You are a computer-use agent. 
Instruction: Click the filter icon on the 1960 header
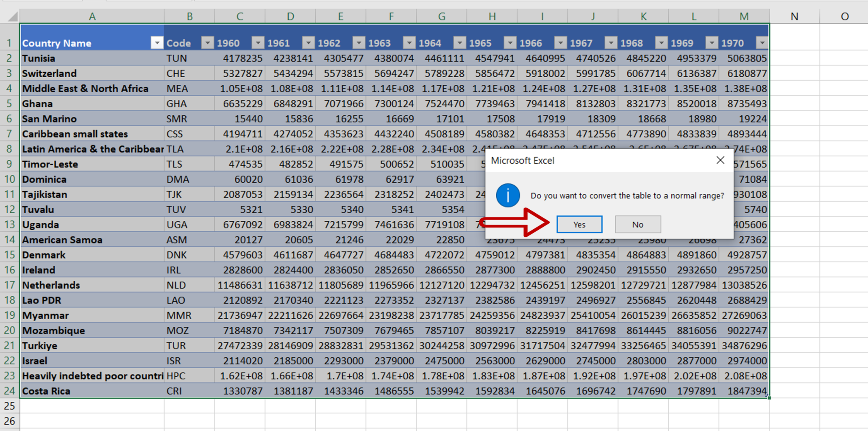coord(258,42)
